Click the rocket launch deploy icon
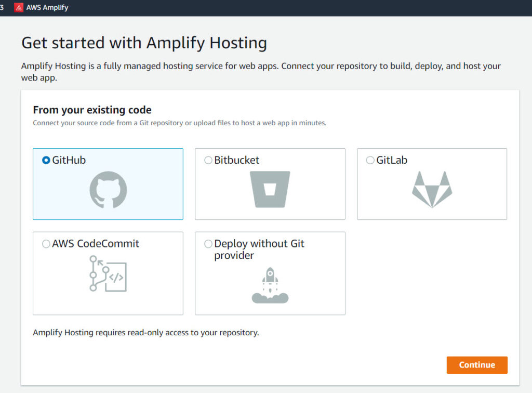Viewport: 532px width, 393px height. click(270, 285)
